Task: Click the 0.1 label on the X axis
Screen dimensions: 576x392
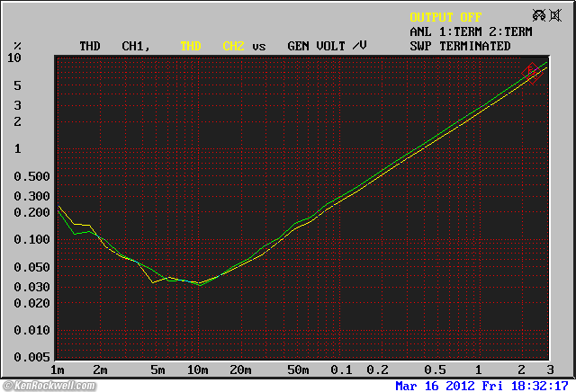Action: [x=341, y=370]
